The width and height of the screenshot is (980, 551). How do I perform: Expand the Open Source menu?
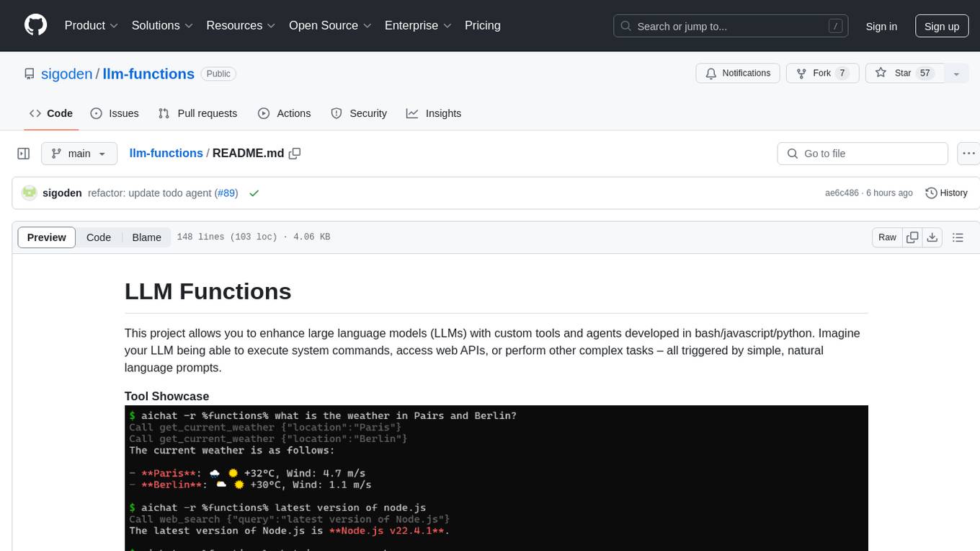331,25
